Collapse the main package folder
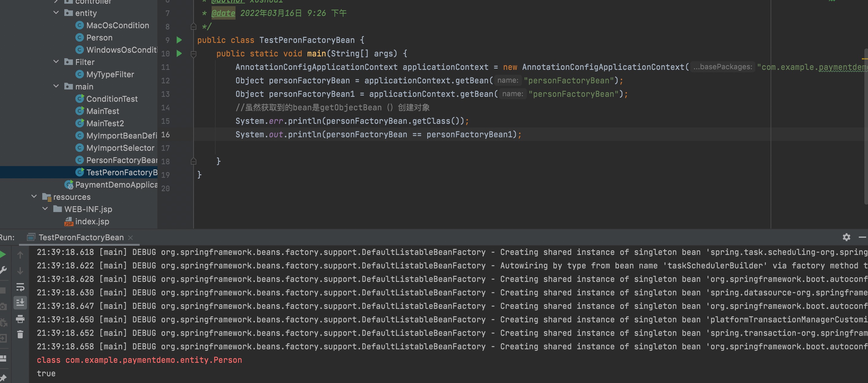868x383 pixels. (56, 86)
